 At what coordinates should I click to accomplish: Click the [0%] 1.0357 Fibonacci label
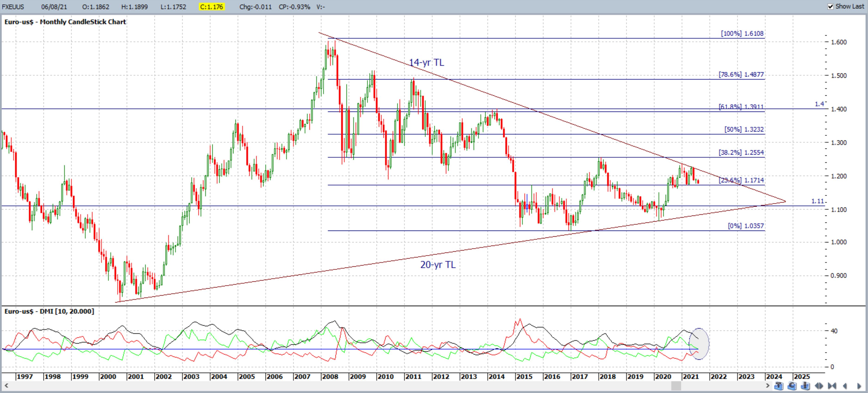pyautogui.click(x=746, y=226)
